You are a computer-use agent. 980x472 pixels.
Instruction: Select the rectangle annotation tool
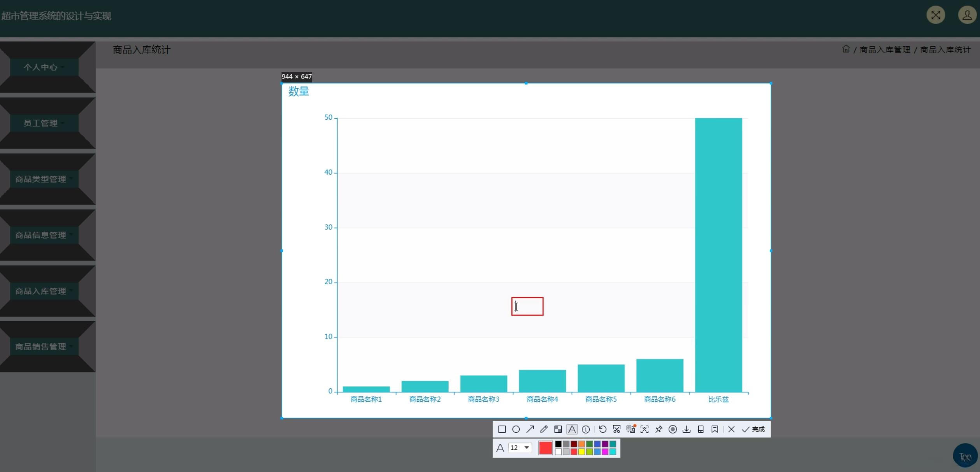[502, 429]
